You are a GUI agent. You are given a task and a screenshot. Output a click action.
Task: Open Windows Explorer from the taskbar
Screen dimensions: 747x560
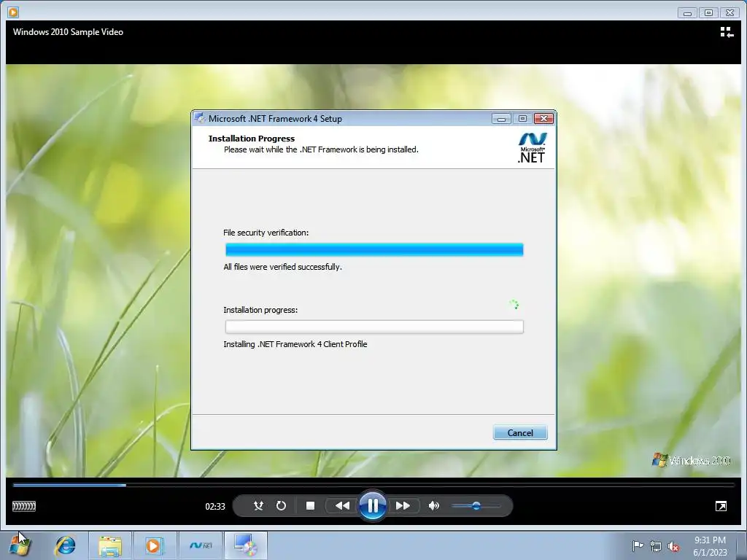click(110, 545)
